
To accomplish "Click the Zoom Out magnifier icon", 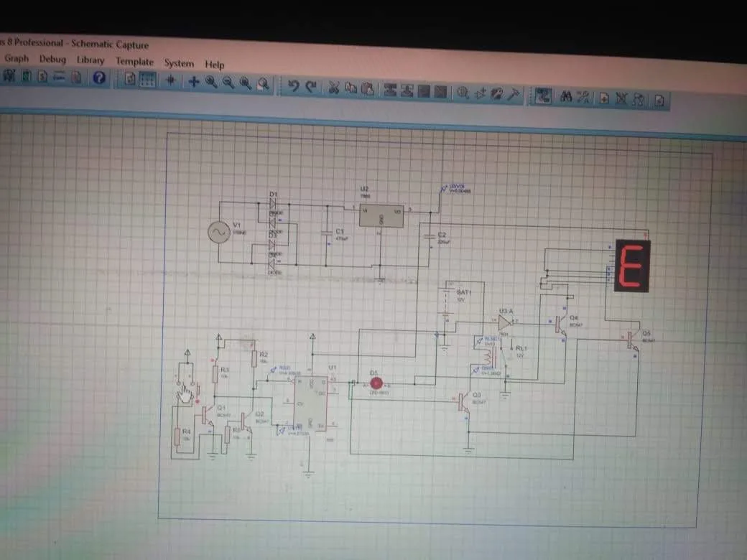I will [228, 83].
